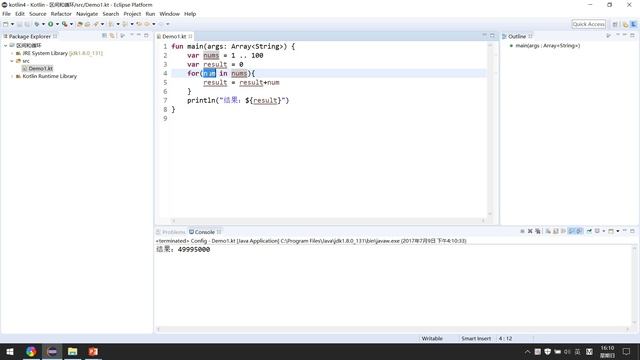
Task: Open the Debug dropdown arrow
Action: point(43,24)
